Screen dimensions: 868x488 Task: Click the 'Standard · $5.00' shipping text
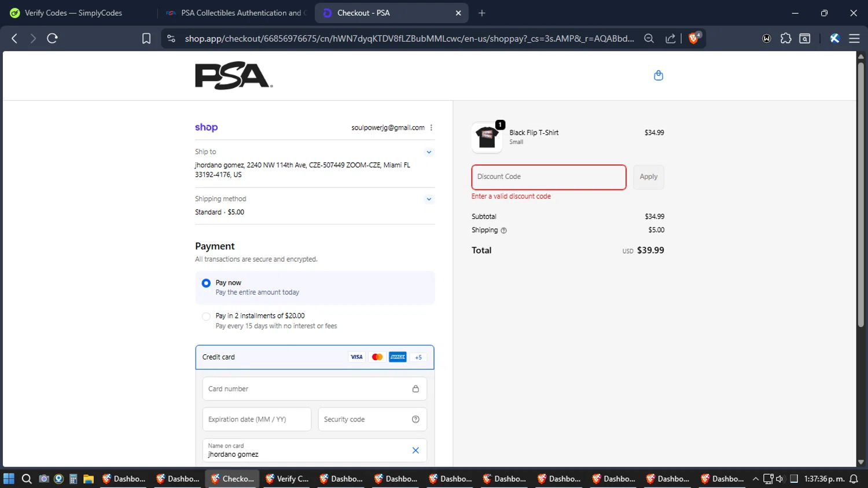point(219,212)
